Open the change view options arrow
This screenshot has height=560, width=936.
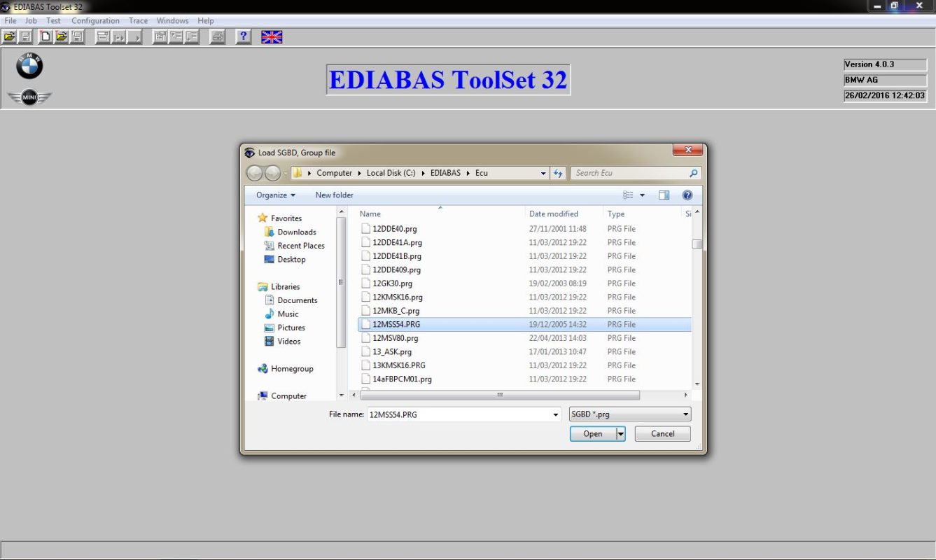[x=642, y=195]
